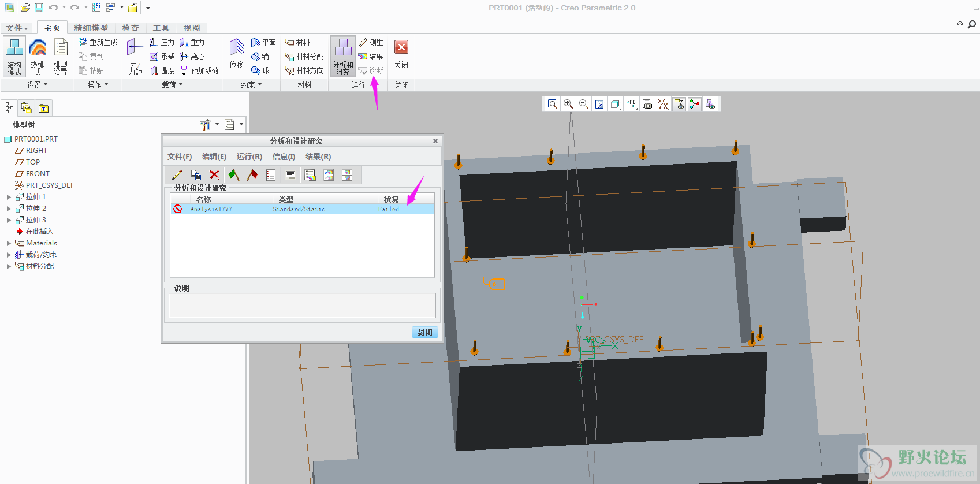Add a 预加载荷 preload
The image size is (980, 484).
pos(199,70)
